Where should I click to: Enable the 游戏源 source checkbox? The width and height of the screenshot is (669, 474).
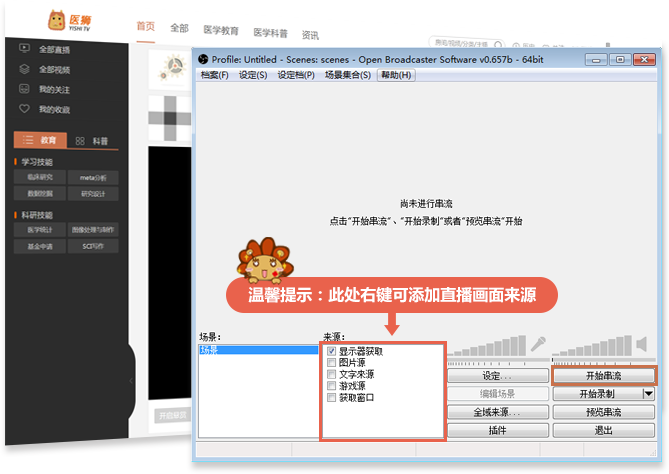(x=332, y=386)
